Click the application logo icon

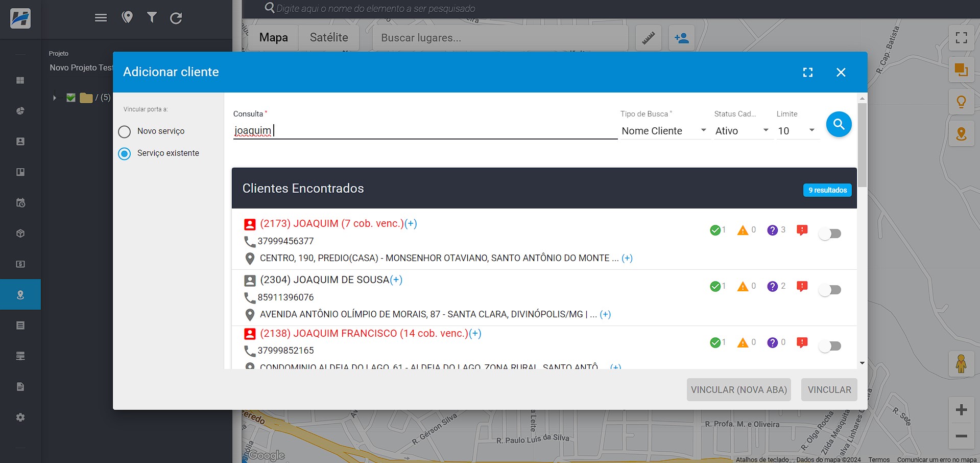click(x=20, y=18)
